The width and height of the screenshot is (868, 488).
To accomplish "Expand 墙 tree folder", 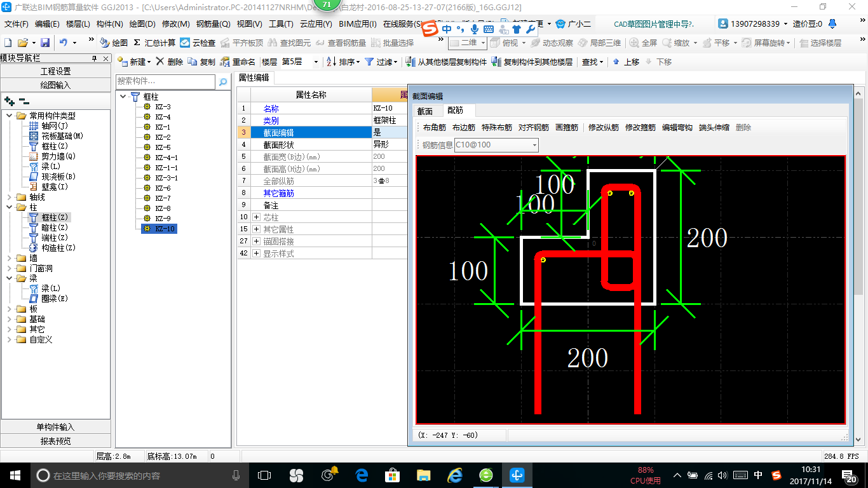I will pos(10,258).
